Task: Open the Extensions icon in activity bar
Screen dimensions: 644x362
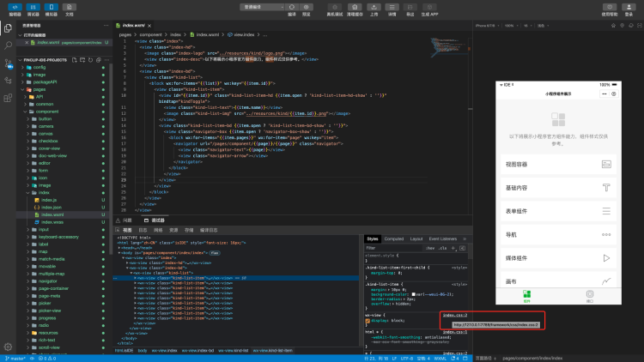Action: click(x=8, y=98)
